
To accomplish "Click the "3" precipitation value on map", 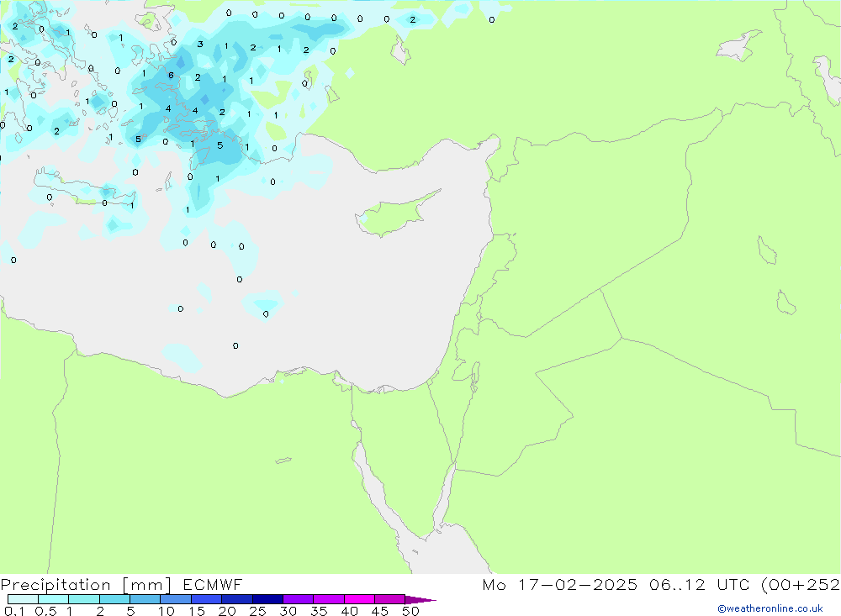I will tap(200, 44).
